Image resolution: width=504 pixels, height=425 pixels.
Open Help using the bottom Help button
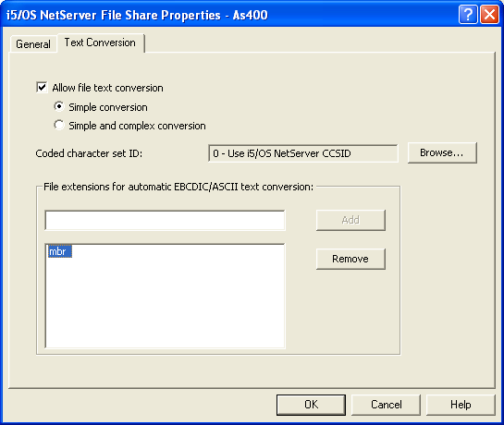pyautogui.click(x=461, y=405)
